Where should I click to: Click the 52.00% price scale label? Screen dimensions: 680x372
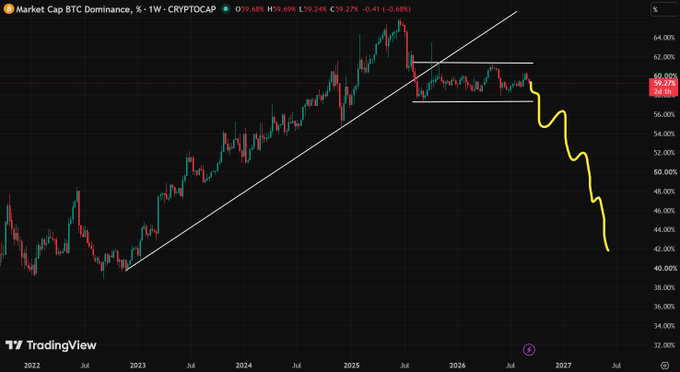click(x=664, y=153)
